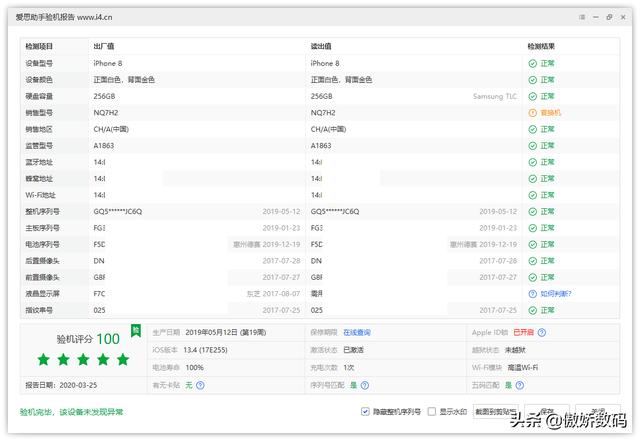This screenshot has height=441, width=640.
Task: Click the green check icon for 整机序列号
Action: pos(533,212)
